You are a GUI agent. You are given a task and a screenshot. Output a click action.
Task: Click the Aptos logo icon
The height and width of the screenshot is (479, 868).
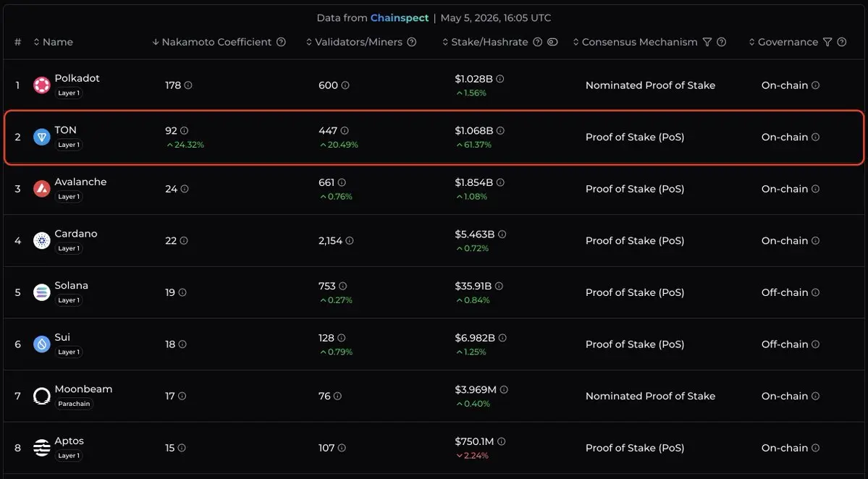(x=41, y=447)
